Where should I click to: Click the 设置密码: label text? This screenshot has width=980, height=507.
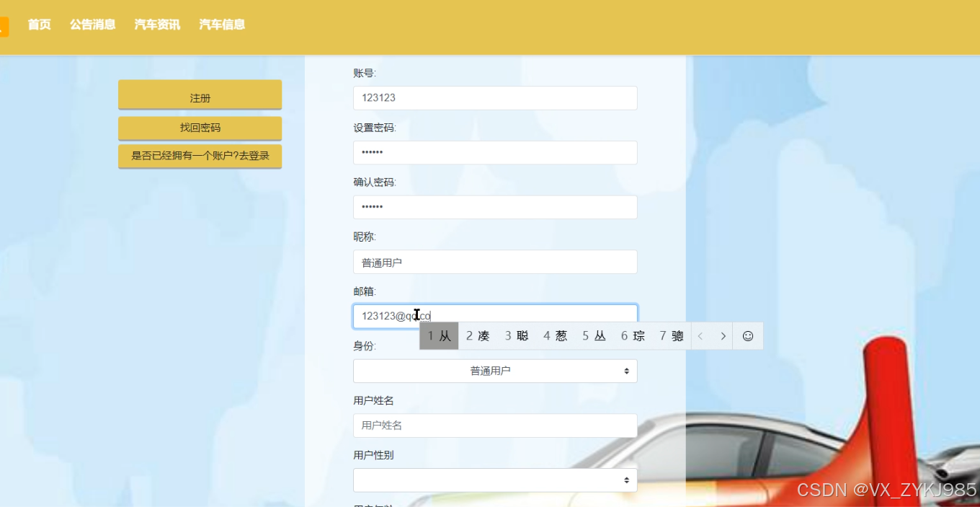tap(375, 128)
